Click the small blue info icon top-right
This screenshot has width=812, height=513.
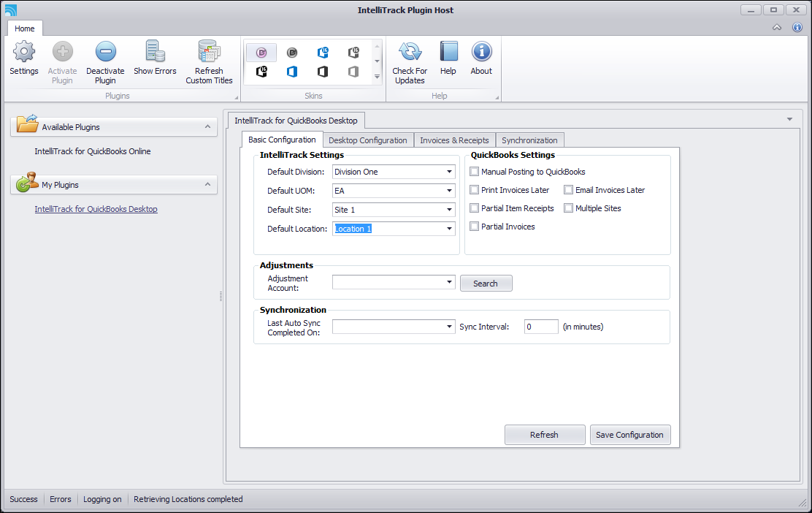[x=797, y=28]
